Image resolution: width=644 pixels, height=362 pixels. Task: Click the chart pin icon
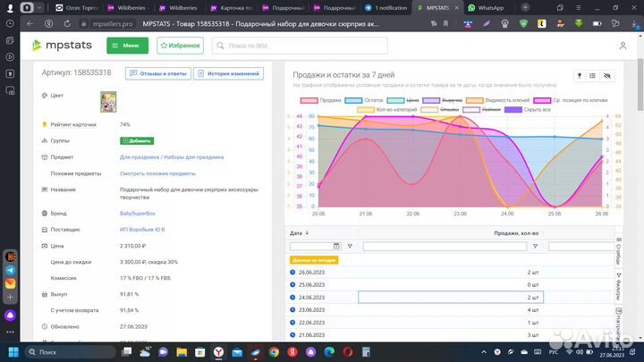[579, 76]
